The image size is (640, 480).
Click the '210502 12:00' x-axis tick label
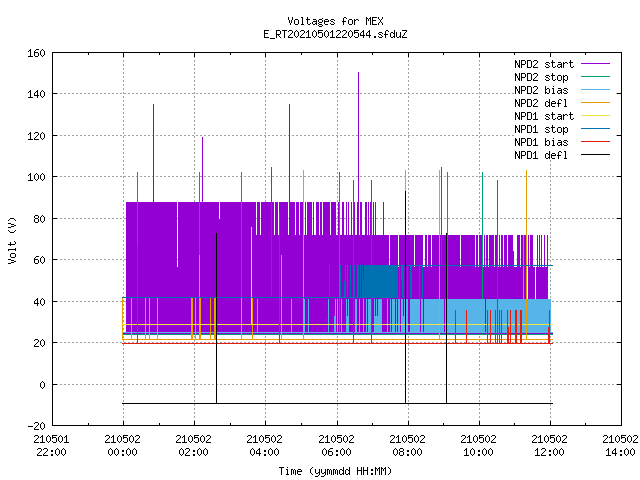point(549,446)
